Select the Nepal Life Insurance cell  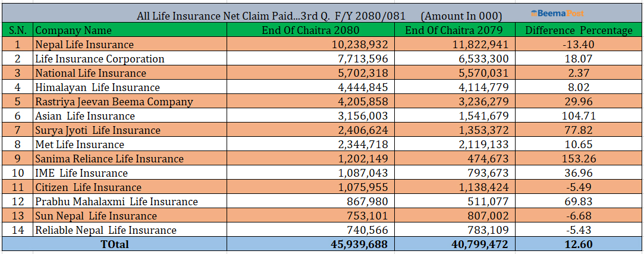tap(84, 45)
